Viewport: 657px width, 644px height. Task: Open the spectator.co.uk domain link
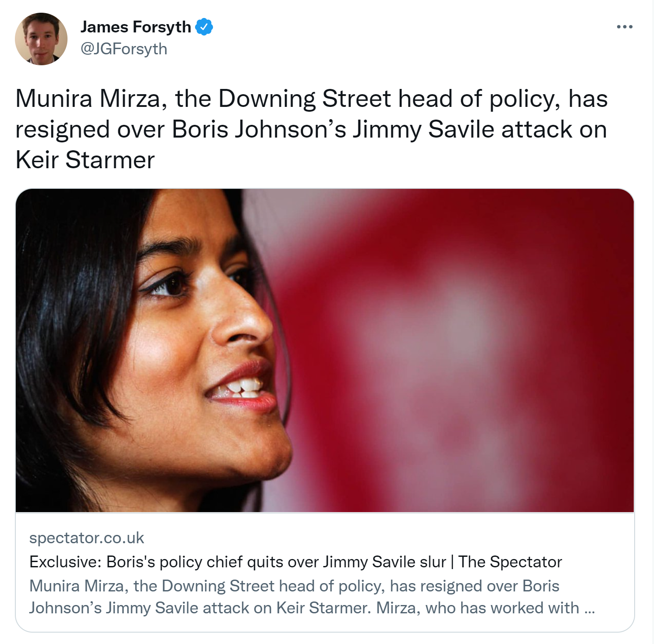click(86, 538)
